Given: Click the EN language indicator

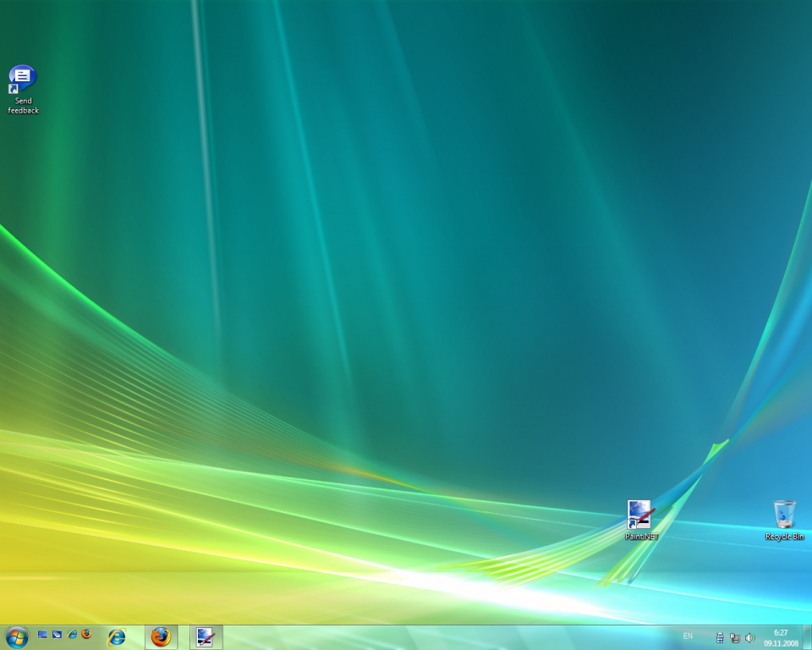Looking at the screenshot, I should point(688,636).
